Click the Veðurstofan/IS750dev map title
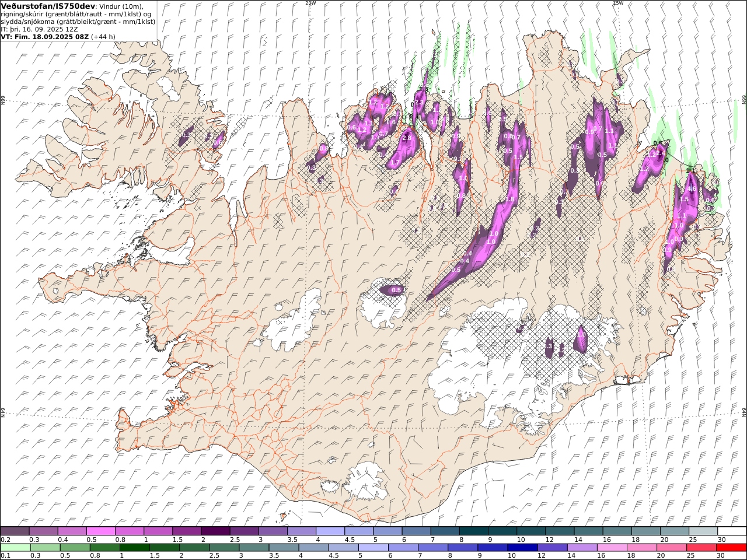747x560 pixels. pyautogui.click(x=48, y=5)
